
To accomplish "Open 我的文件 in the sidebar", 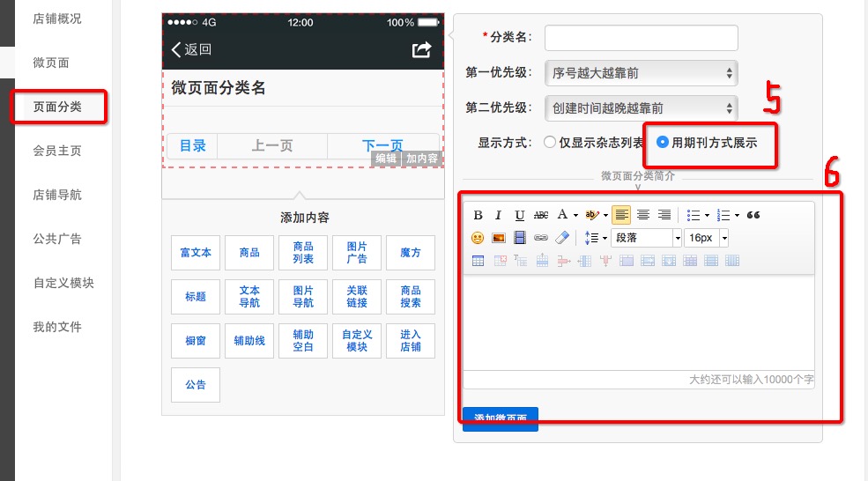I will click(57, 327).
